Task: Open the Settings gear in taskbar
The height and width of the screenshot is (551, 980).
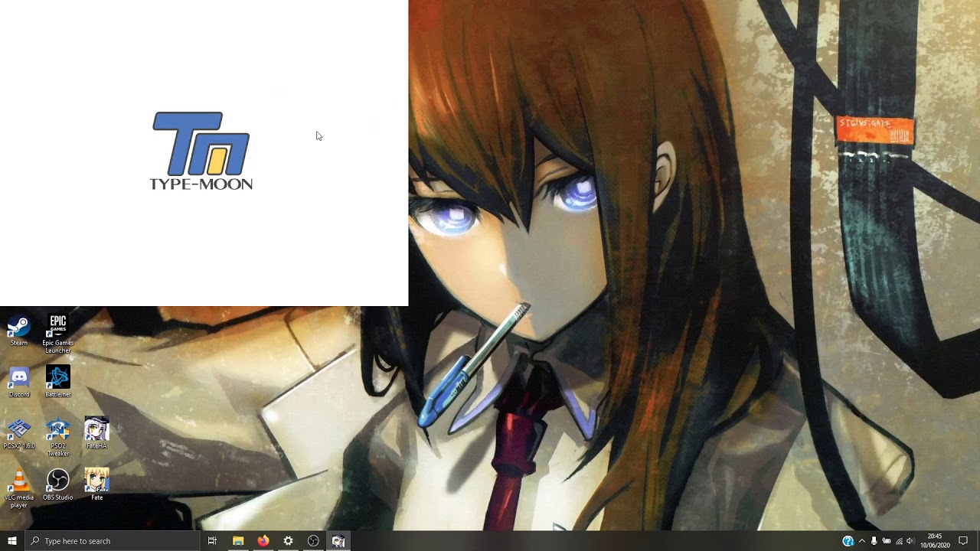Action: coord(288,541)
